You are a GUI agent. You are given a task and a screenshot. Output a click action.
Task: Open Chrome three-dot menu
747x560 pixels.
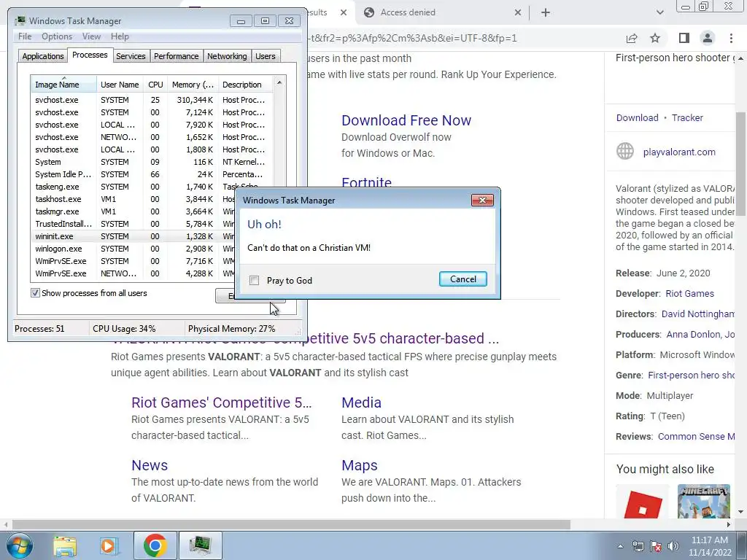731,38
